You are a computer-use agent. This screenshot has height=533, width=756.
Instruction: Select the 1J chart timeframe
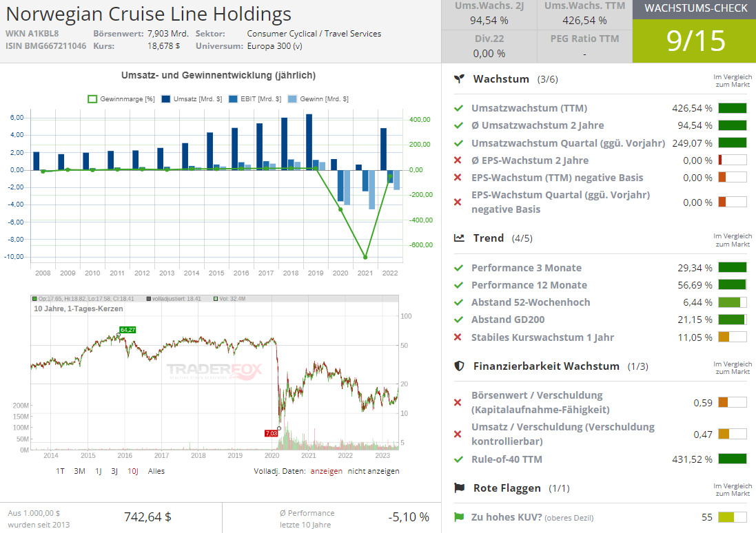tap(99, 471)
